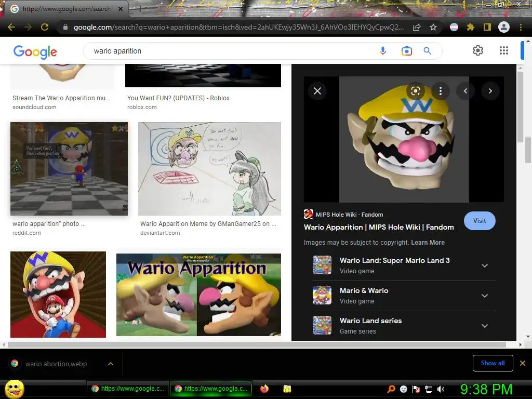The height and width of the screenshot is (399, 532).
Task: Click the padlock site info icon
Action: tap(65, 27)
